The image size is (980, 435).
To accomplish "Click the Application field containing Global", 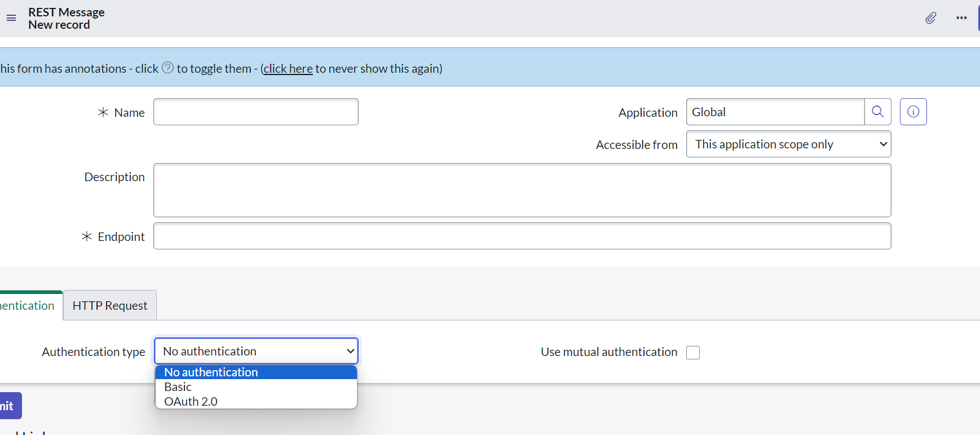I will [x=775, y=112].
